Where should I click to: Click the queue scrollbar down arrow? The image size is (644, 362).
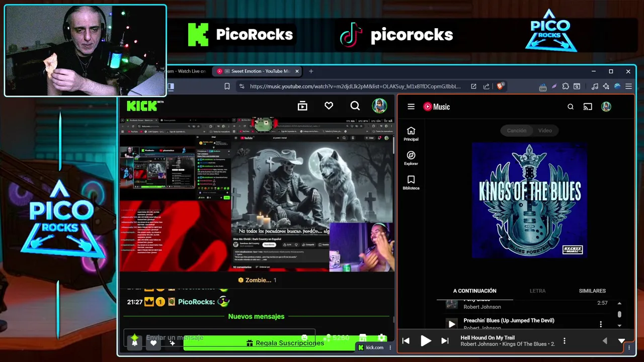tap(619, 326)
